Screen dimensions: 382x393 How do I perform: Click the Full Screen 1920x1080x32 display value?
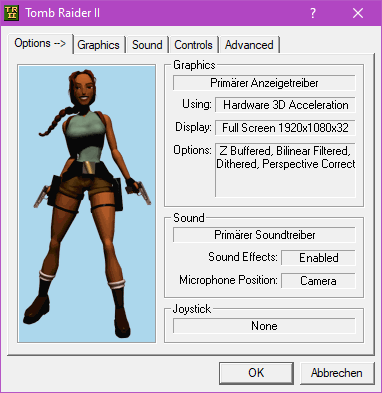tap(285, 128)
